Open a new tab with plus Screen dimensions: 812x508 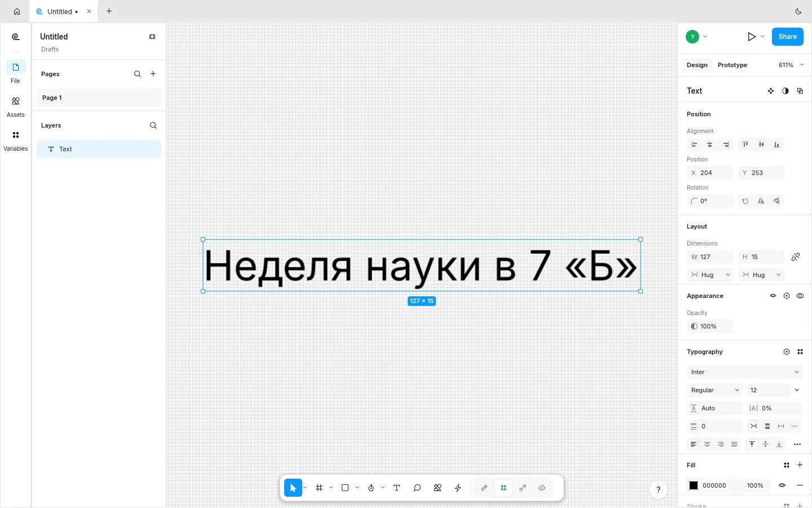coord(109,11)
